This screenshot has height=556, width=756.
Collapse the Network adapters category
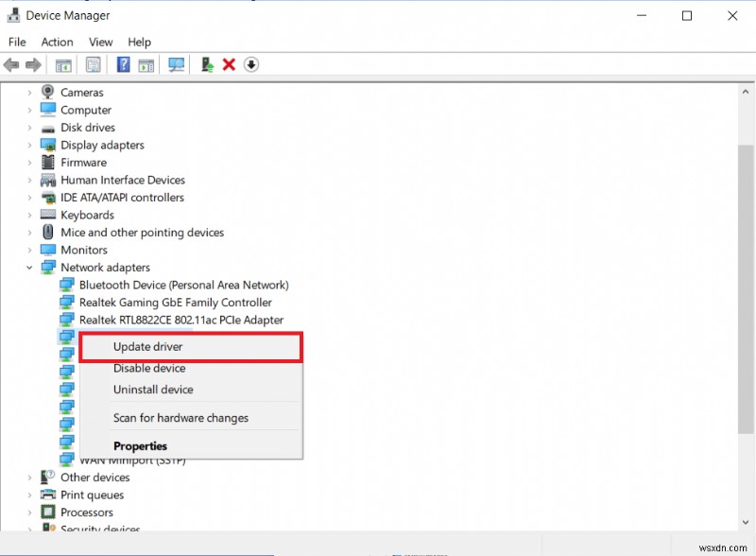[29, 267]
